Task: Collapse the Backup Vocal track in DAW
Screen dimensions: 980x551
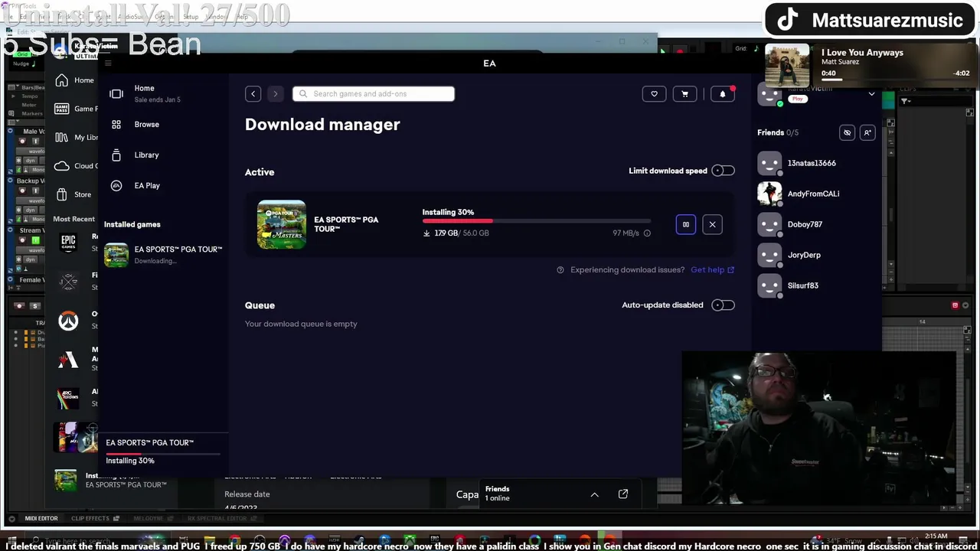Action: click(x=10, y=181)
